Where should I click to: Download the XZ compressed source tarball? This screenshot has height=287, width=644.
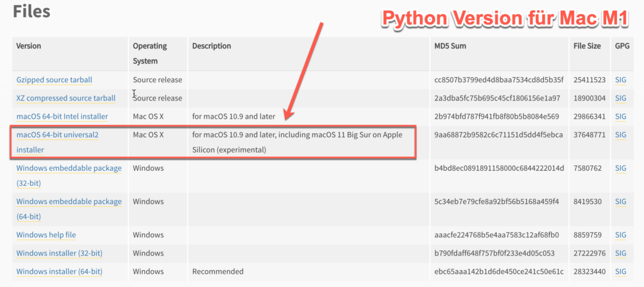tap(65, 99)
